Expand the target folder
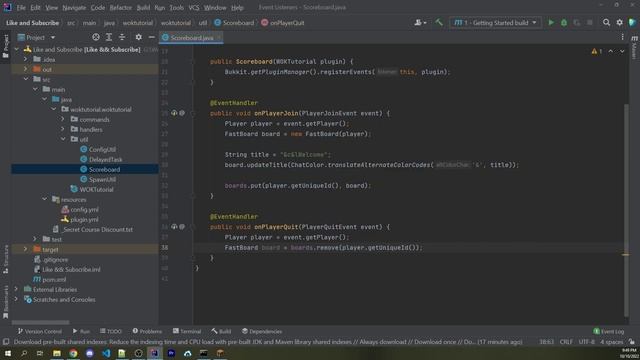The image size is (640, 360). (26, 249)
